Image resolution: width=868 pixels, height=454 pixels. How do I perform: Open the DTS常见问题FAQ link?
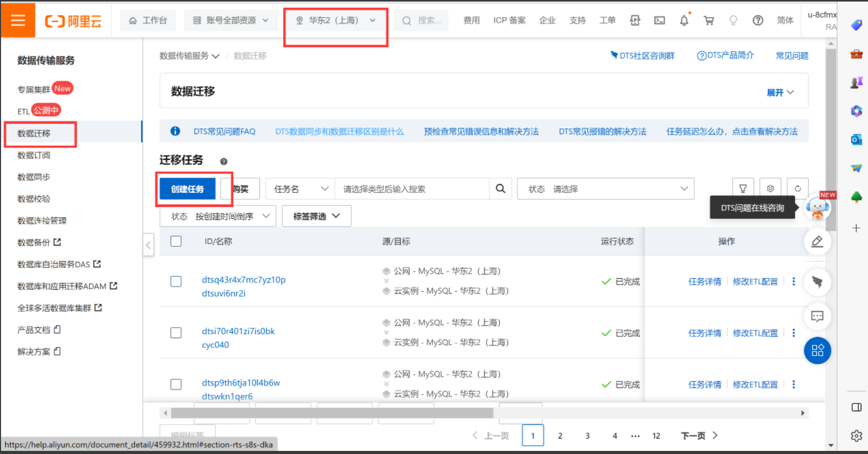click(x=224, y=131)
